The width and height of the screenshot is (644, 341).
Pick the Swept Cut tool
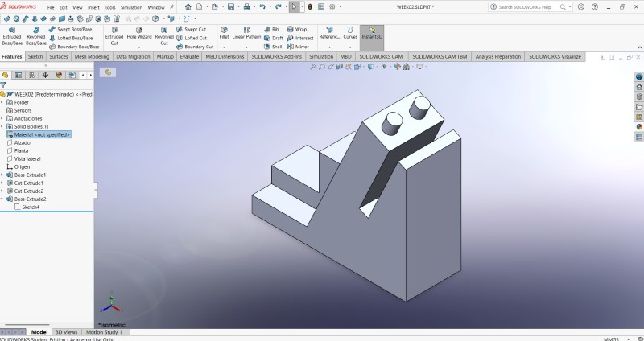[191, 29]
